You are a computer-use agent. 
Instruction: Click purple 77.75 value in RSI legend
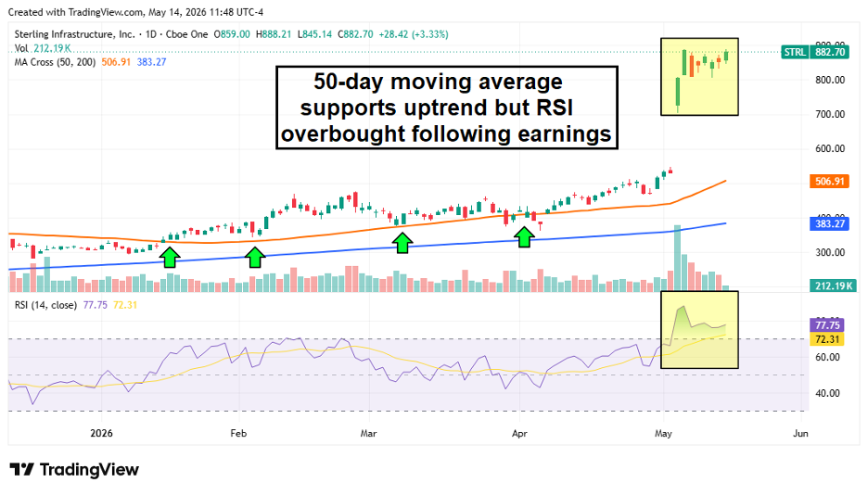(95, 305)
